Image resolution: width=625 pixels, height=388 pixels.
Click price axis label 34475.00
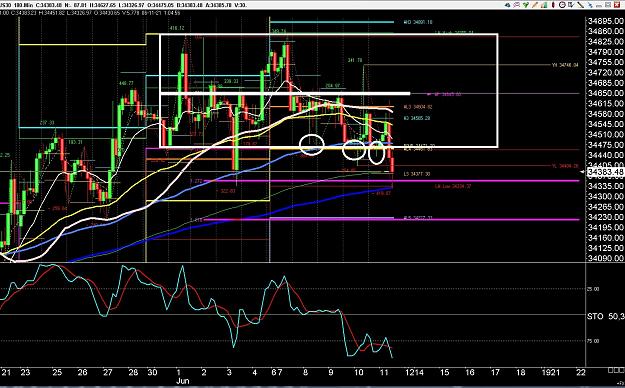coord(606,145)
